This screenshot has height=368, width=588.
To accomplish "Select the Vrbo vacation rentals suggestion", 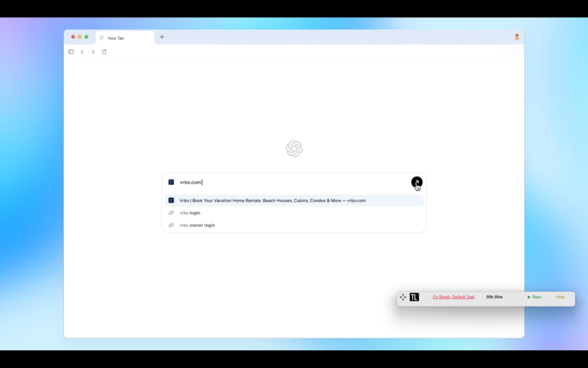I will (273, 200).
